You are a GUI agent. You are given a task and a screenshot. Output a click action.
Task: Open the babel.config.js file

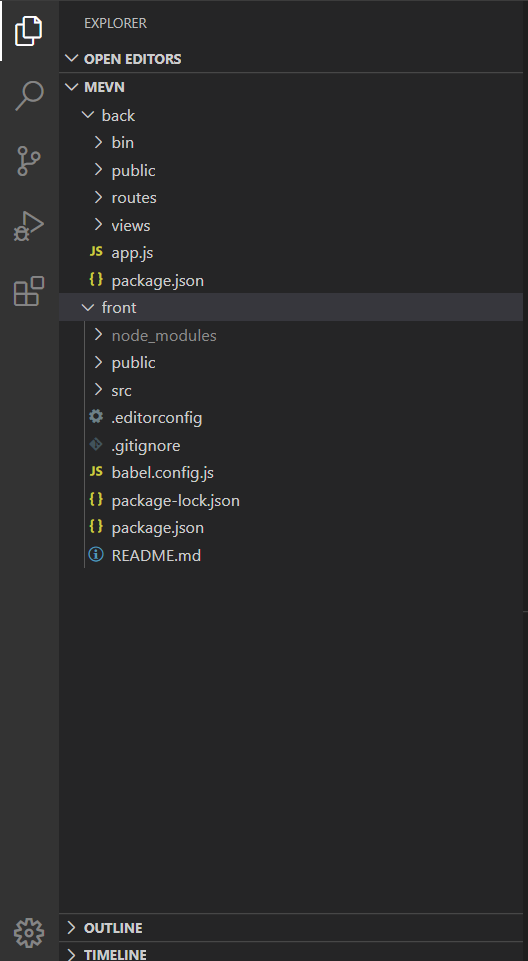coord(162,473)
